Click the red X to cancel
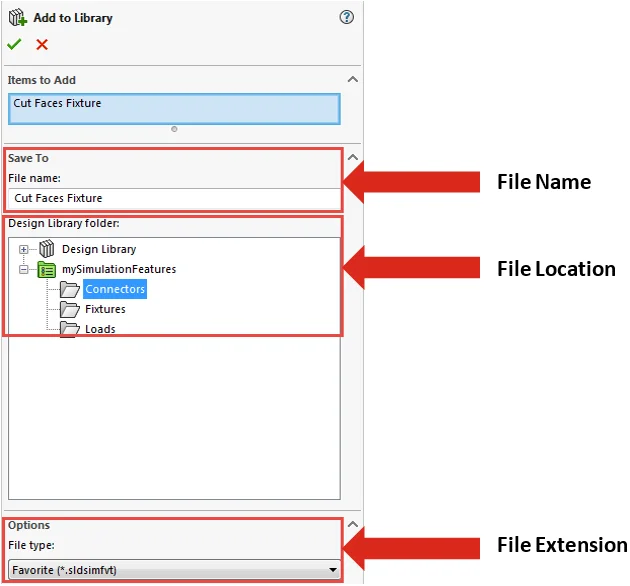This screenshot has height=586, width=630. (x=41, y=44)
